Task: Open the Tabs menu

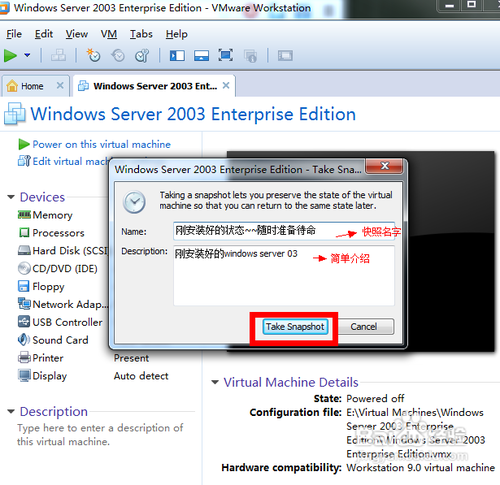Action: pos(141,34)
